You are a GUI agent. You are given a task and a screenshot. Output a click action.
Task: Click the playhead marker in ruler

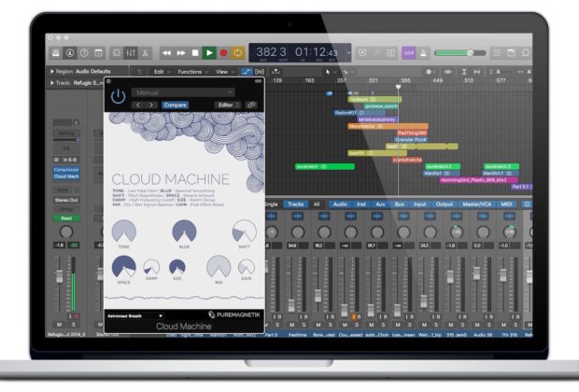398,87
